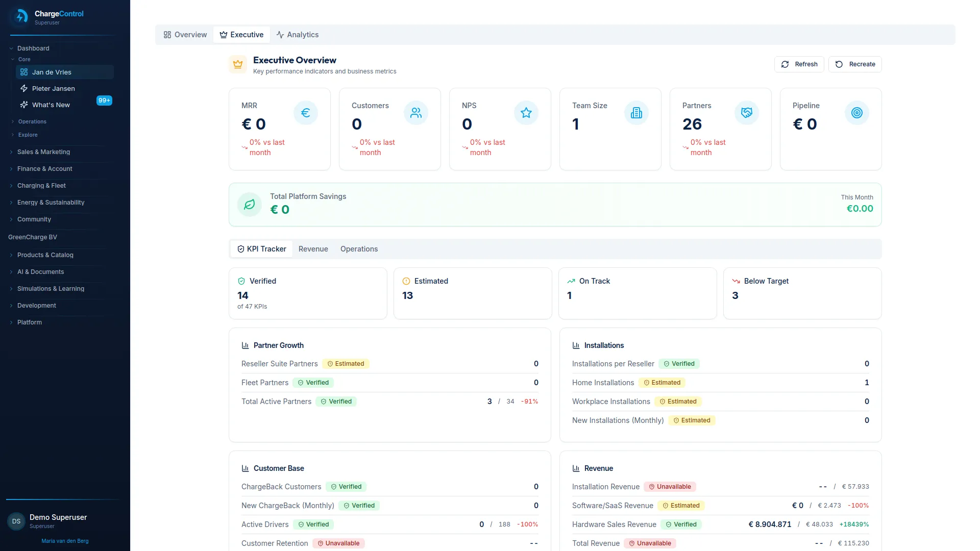The image size is (980, 551).
Task: Switch to the Revenue tab
Action: click(x=313, y=249)
